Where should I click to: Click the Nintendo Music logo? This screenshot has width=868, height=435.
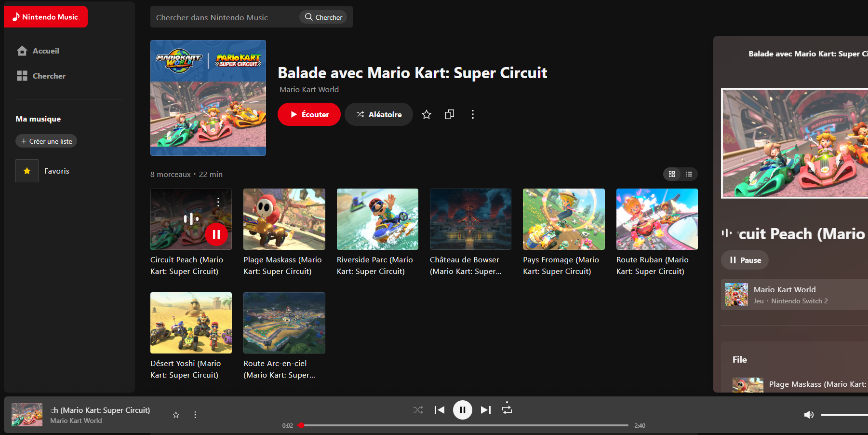46,17
